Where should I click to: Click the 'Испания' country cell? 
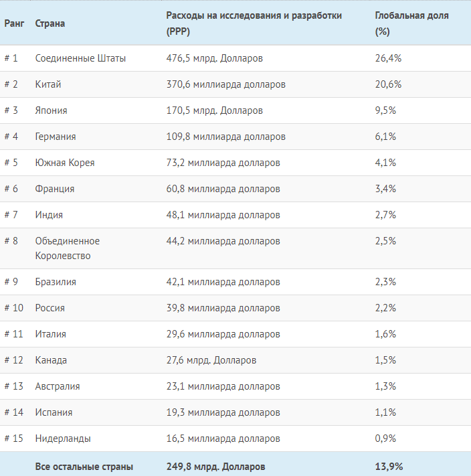pyautogui.click(x=54, y=412)
